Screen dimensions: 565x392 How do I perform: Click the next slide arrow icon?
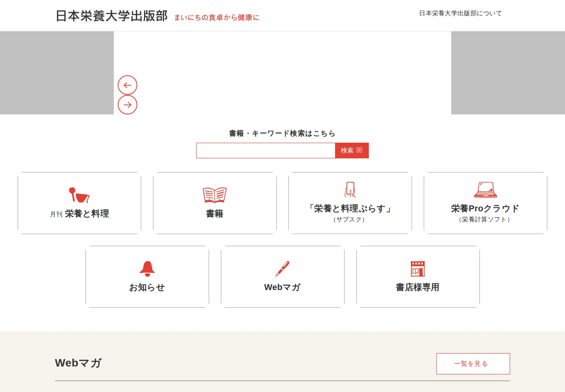click(128, 105)
